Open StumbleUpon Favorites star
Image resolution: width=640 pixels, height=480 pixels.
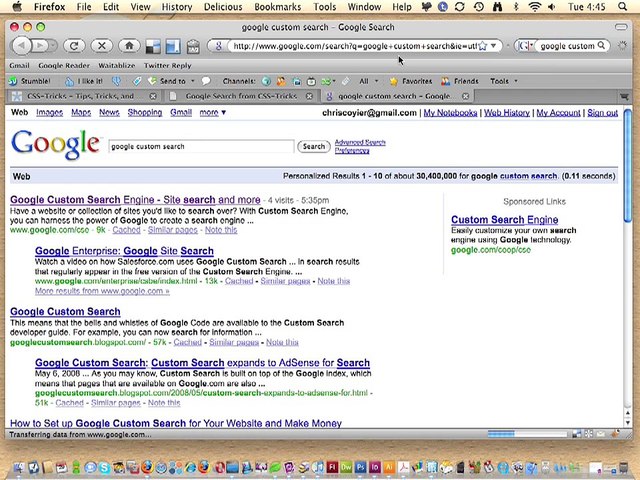click(x=411, y=81)
